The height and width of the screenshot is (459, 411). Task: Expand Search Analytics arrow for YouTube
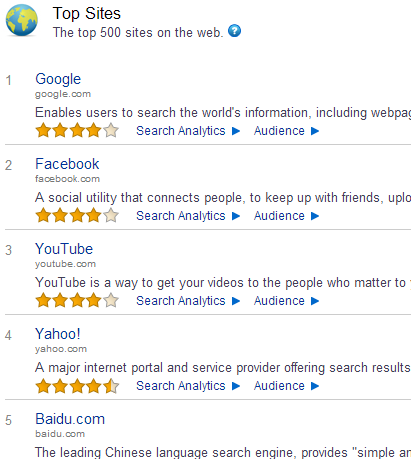point(236,301)
